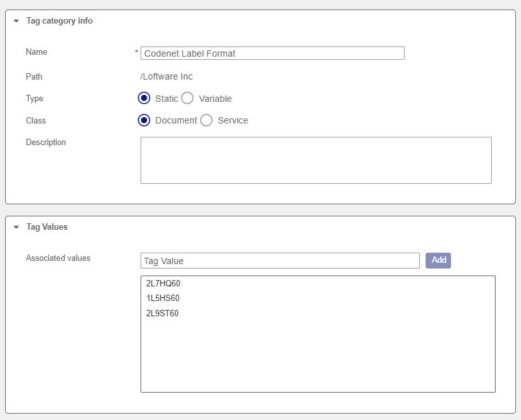Click the Class field label
This screenshot has height=420, width=521.
(36, 120)
